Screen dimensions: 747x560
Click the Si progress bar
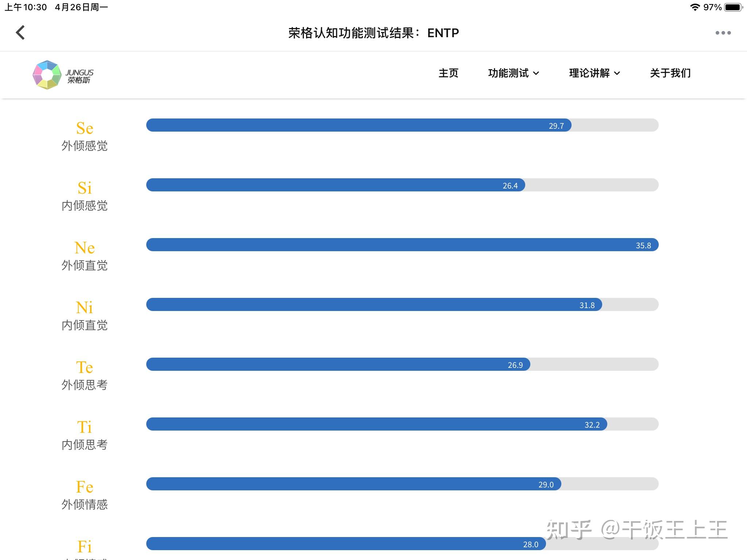(x=402, y=185)
